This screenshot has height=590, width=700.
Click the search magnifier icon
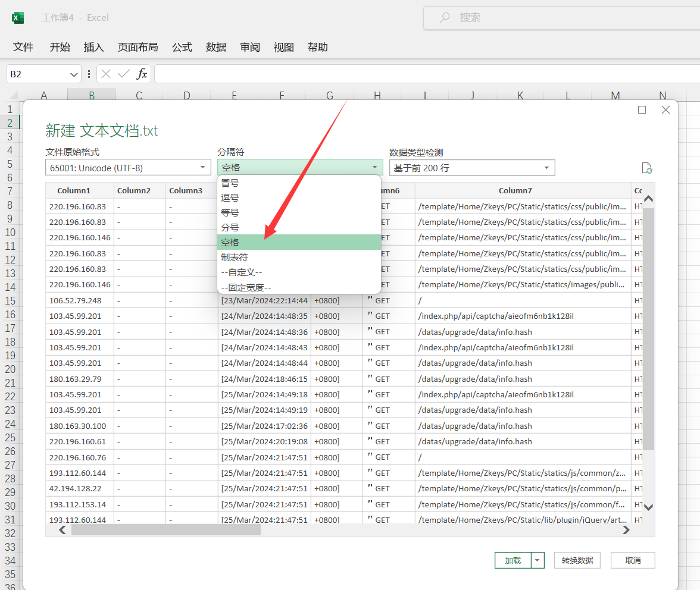pyautogui.click(x=445, y=18)
